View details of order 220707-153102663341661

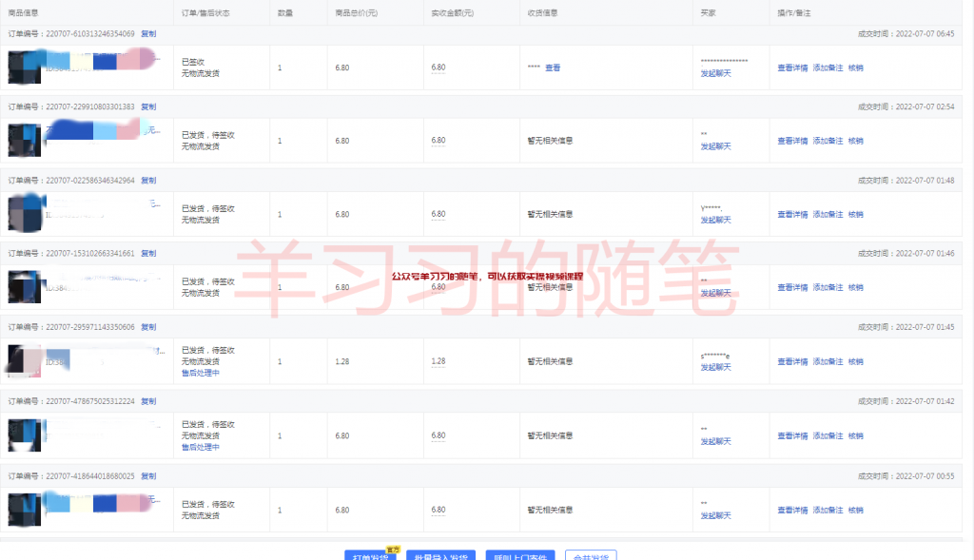[792, 287]
